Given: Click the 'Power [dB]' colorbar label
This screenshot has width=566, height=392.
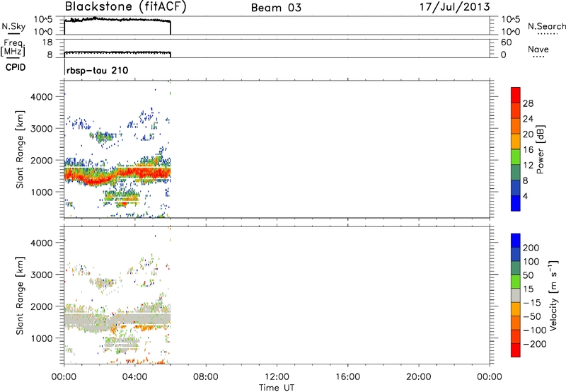Looking at the screenshot, I should click(541, 149).
